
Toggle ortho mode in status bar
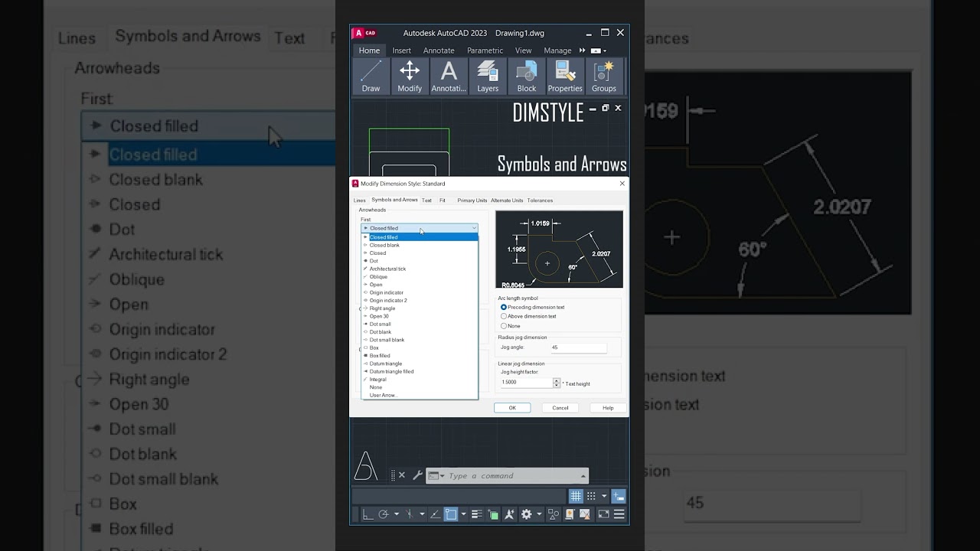pos(368,514)
